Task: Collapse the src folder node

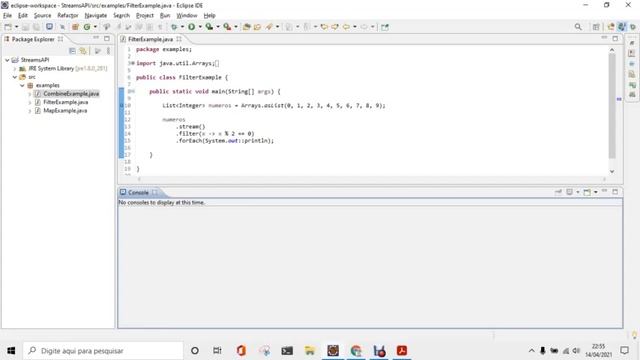Action: coord(15,77)
